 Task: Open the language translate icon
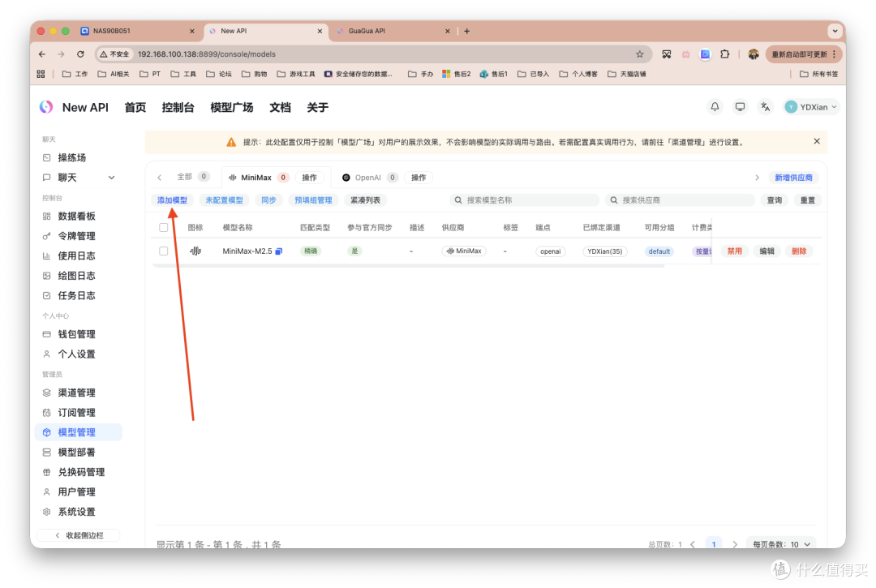(x=765, y=107)
